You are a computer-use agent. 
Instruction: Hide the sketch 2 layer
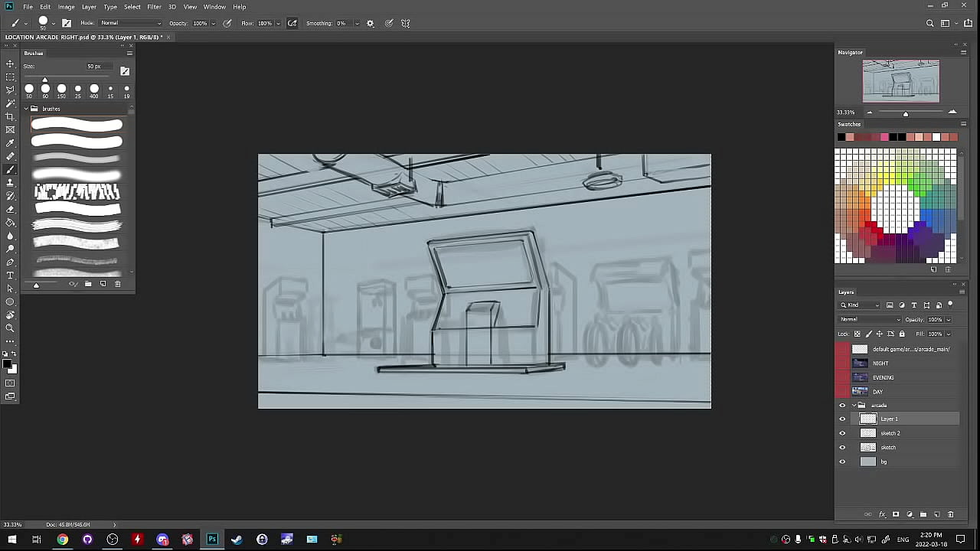[842, 433]
